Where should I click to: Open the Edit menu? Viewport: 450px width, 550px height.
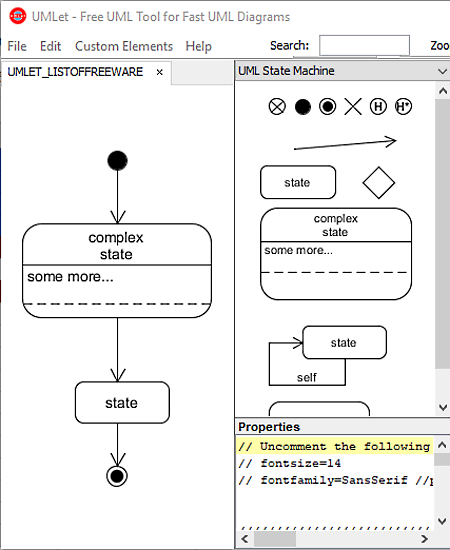(x=50, y=46)
